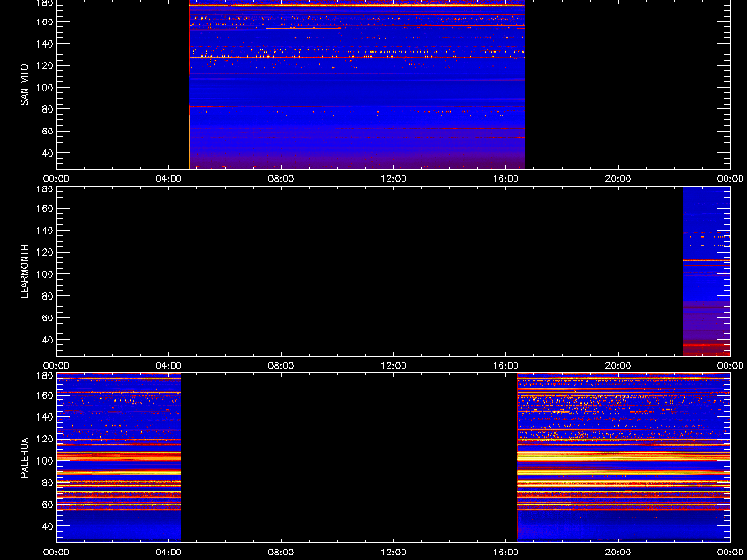Click the Learmonth spectrogram data strip
Screen dimensions: 747x560
[707, 271]
